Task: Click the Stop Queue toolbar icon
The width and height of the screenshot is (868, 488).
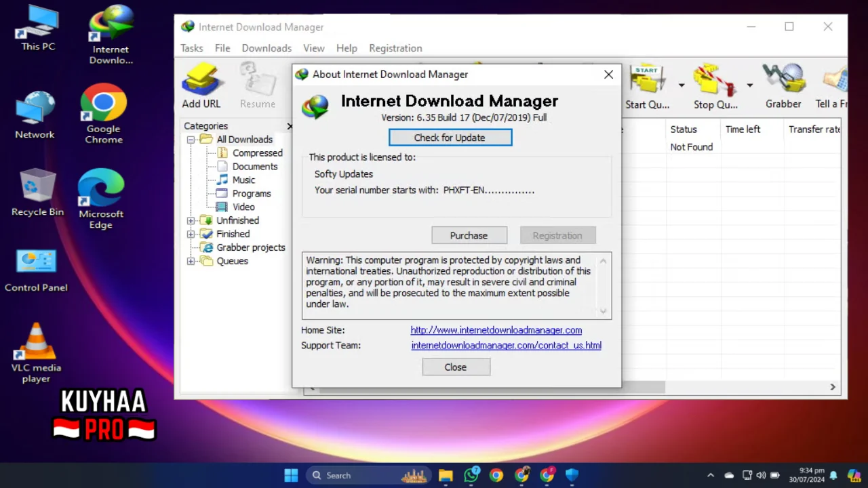Action: pyautogui.click(x=715, y=87)
